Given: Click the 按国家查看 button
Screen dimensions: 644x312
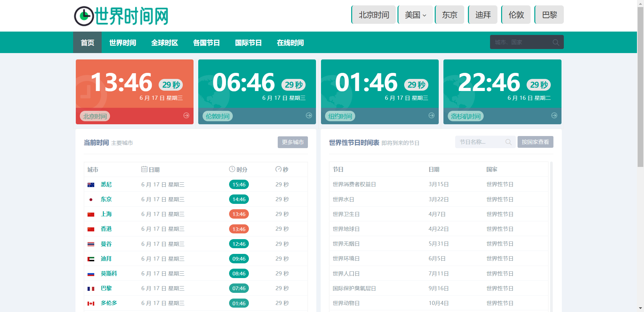Looking at the screenshot, I should point(535,142).
